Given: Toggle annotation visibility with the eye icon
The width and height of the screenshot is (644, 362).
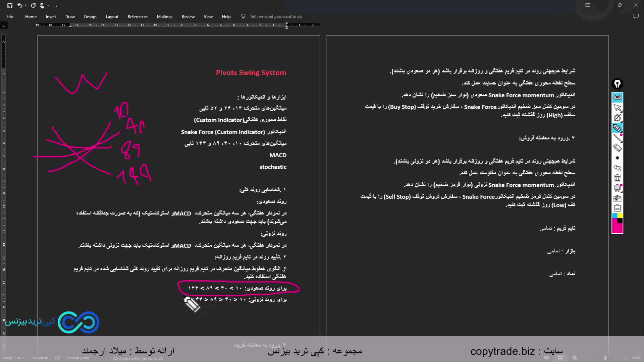Looking at the screenshot, I should [617, 97].
